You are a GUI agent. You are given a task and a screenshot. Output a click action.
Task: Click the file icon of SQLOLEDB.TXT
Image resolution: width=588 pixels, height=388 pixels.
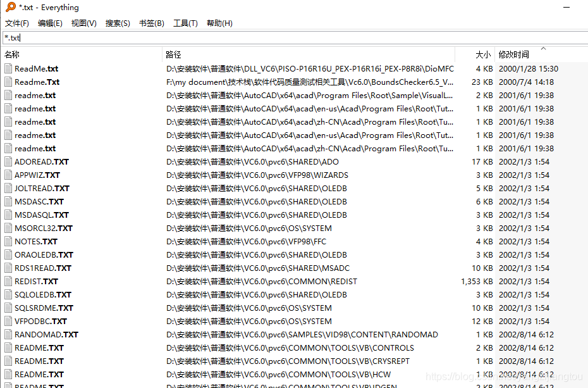coord(8,294)
